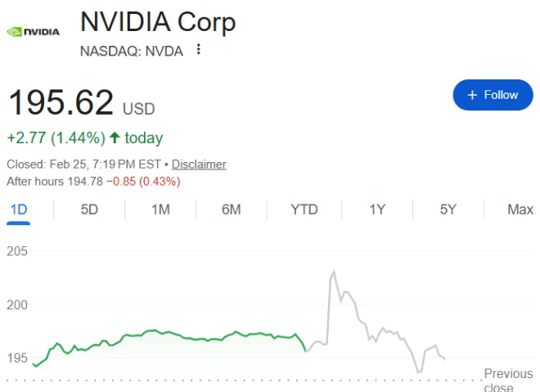Image resolution: width=540 pixels, height=392 pixels.
Task: Click the NVIDIA logo icon
Action: coord(33,32)
